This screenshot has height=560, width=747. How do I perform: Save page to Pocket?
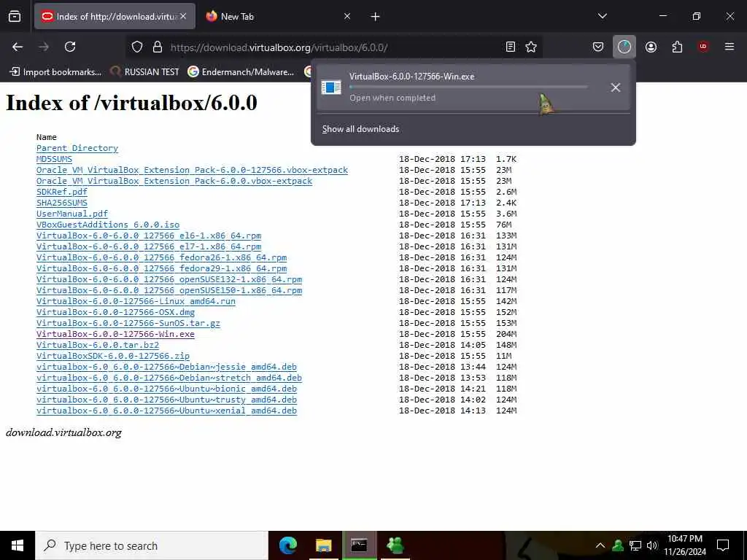pos(598,47)
